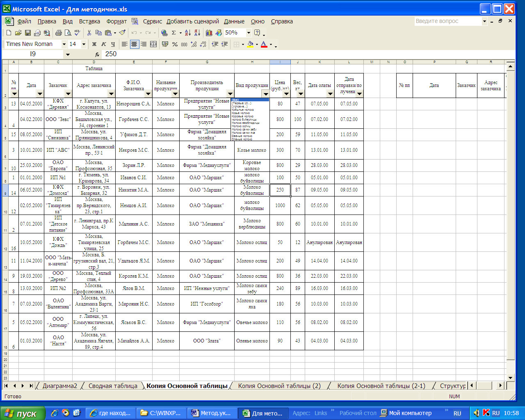Click the Введите вопрос help input box
This screenshot has height=420, width=525.
pos(447,21)
